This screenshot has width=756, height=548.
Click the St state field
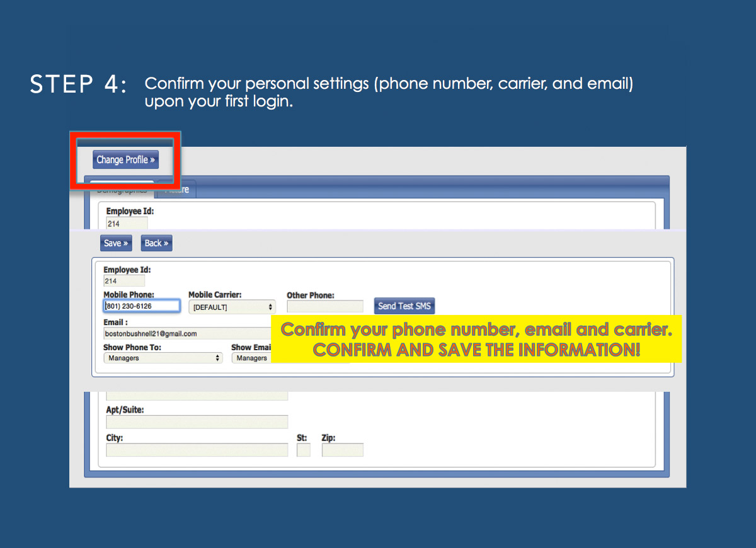click(304, 450)
